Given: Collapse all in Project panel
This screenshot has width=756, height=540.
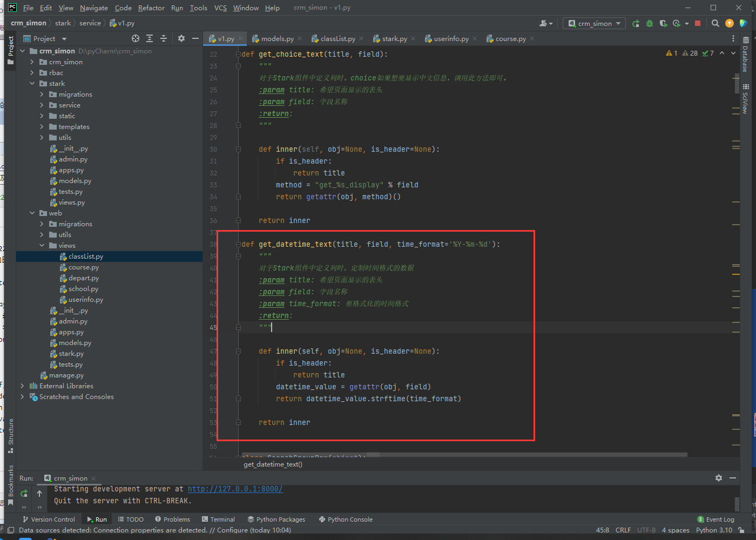Looking at the screenshot, I should 164,38.
